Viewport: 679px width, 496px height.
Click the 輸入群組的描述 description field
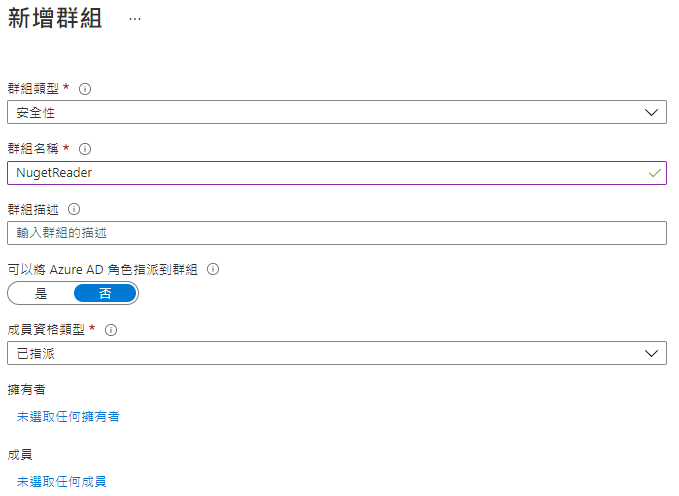(337, 233)
